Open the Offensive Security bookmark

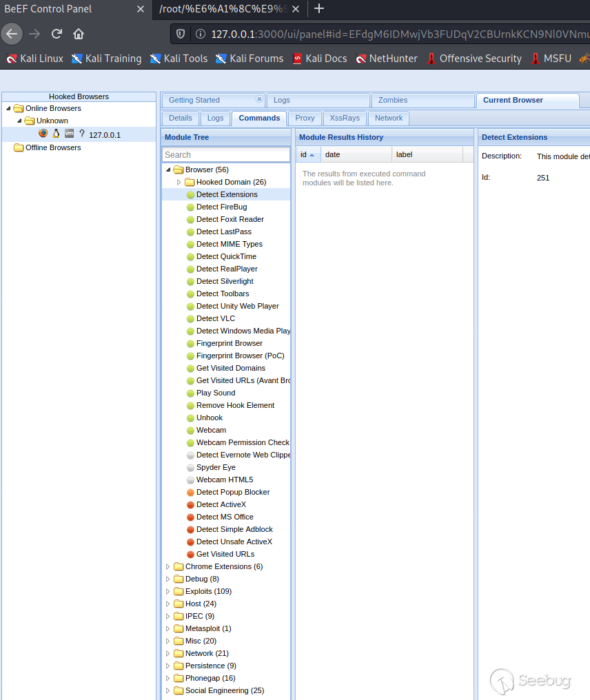[x=474, y=59]
